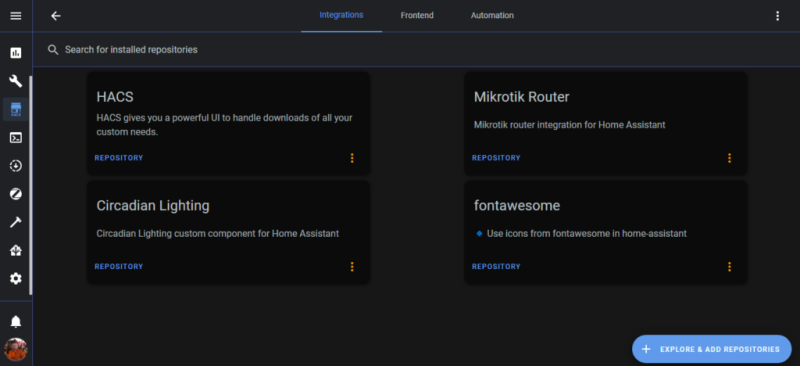Switch to the Automation tab
This screenshot has height=366, width=800.
pos(492,16)
